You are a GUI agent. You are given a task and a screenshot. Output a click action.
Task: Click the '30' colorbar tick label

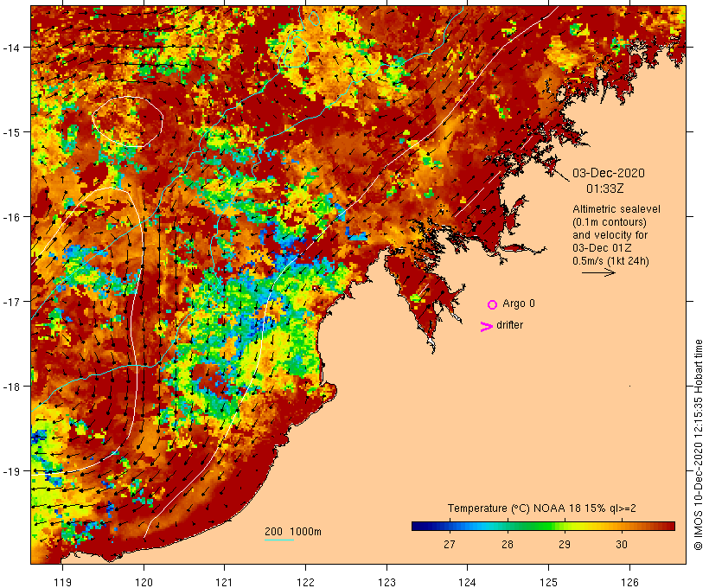(622, 545)
